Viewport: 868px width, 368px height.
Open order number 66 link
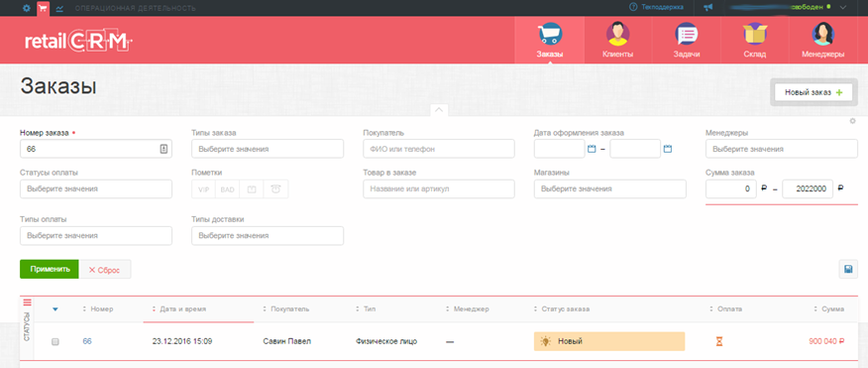[x=87, y=341]
